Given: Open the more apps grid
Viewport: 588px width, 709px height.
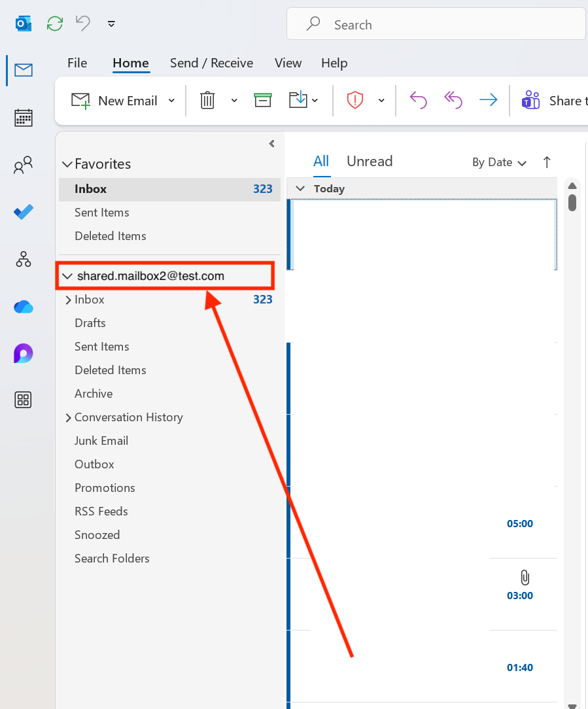Looking at the screenshot, I should 23,400.
